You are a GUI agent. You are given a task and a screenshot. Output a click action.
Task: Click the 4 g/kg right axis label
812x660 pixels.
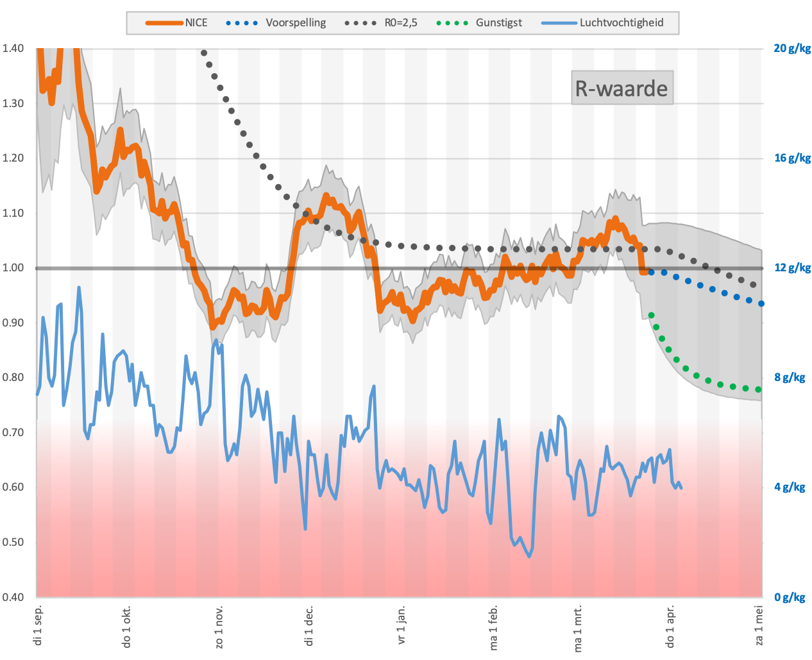click(x=790, y=487)
